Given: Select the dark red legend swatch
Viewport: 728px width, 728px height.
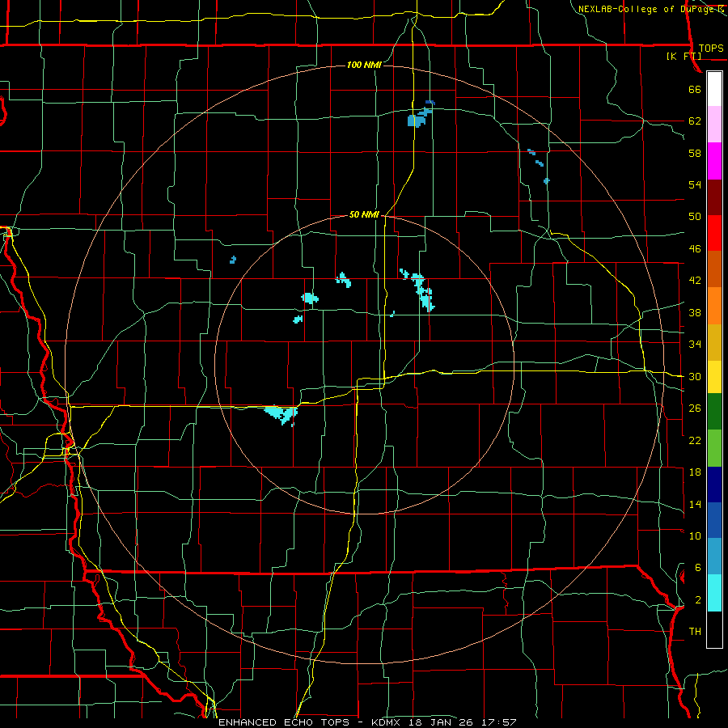Looking at the screenshot, I should tap(714, 197).
